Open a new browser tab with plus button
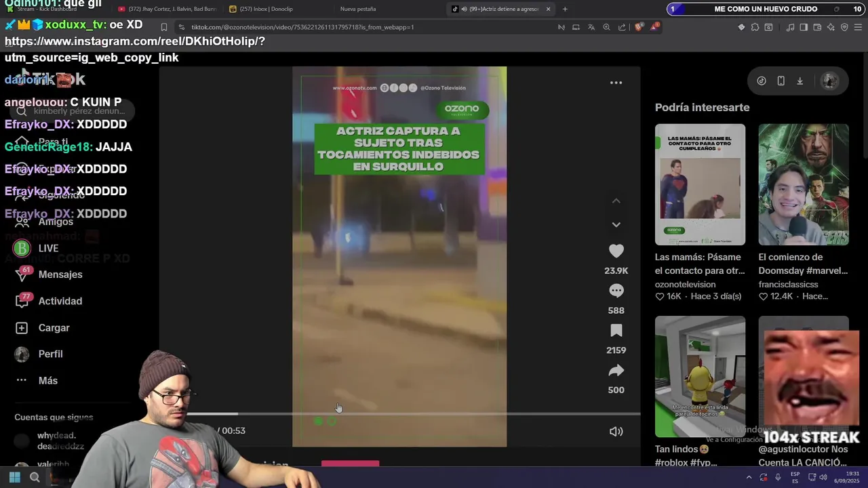Viewport: 868px width, 488px height. 565,9
